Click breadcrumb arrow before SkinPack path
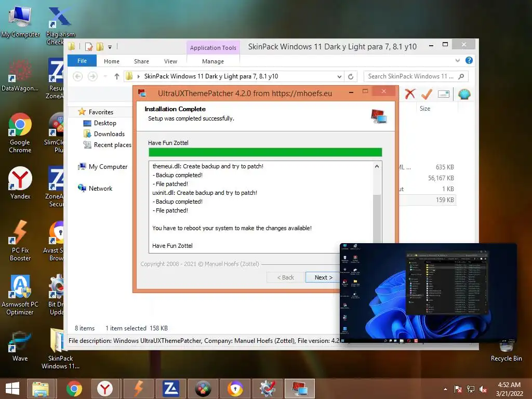This screenshot has height=399, width=532. tap(138, 77)
